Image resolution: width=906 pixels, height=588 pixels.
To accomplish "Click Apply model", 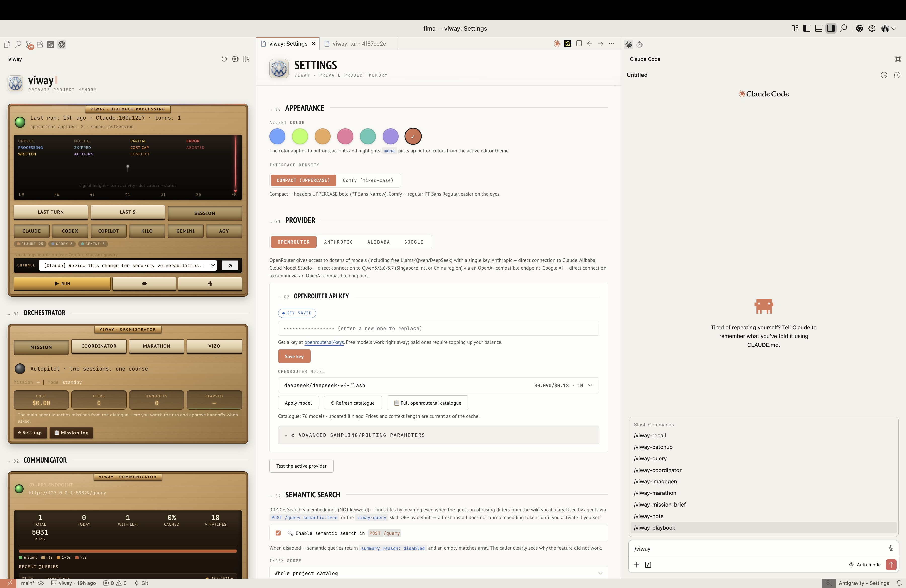I will pos(298,403).
